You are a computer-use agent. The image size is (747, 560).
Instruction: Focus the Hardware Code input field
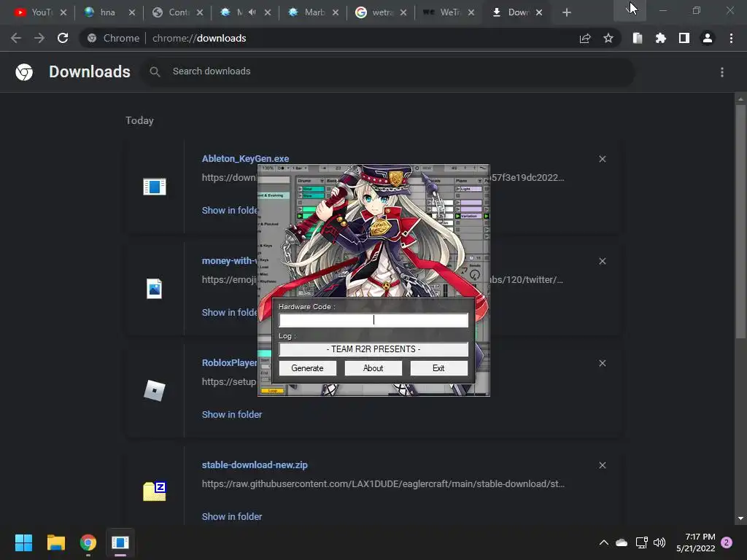point(373,320)
